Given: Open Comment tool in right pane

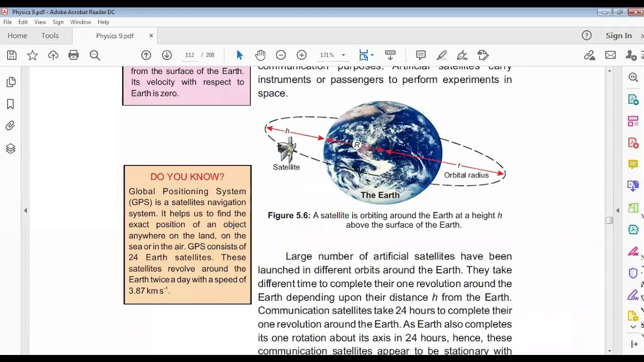Looking at the screenshot, I should (x=633, y=164).
